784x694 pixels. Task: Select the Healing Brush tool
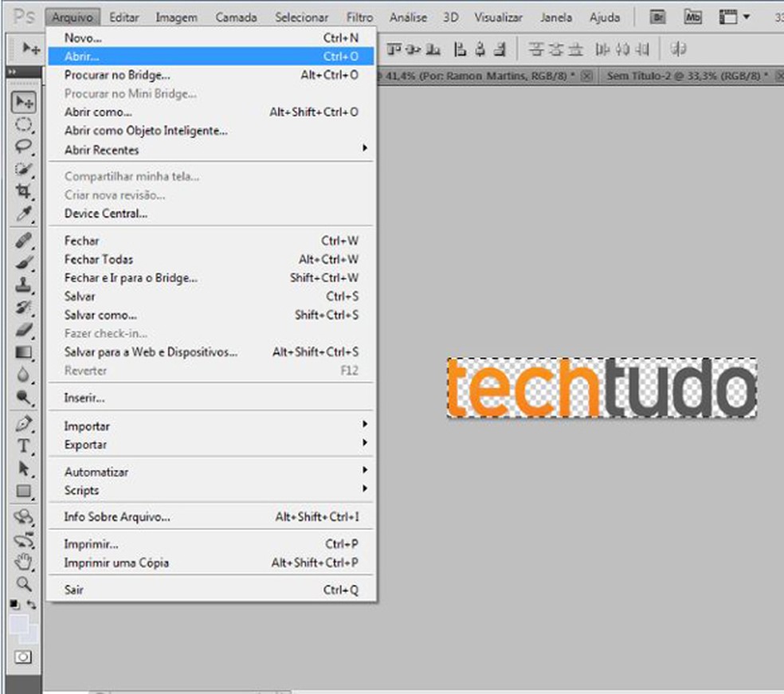tap(23, 241)
